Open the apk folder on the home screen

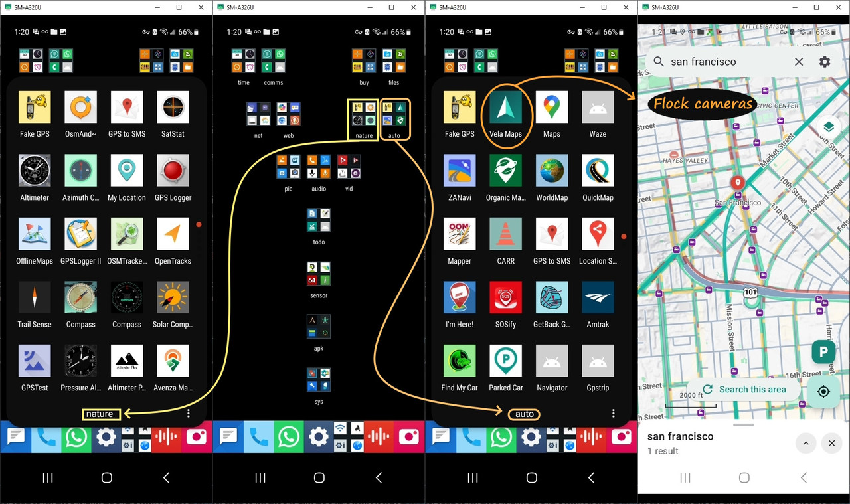319,327
